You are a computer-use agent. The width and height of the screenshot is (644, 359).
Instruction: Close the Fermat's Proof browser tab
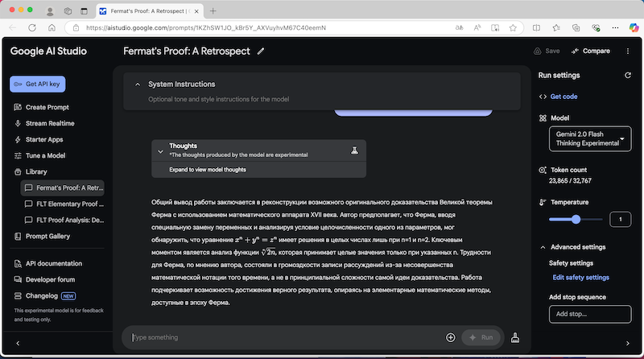tap(196, 11)
